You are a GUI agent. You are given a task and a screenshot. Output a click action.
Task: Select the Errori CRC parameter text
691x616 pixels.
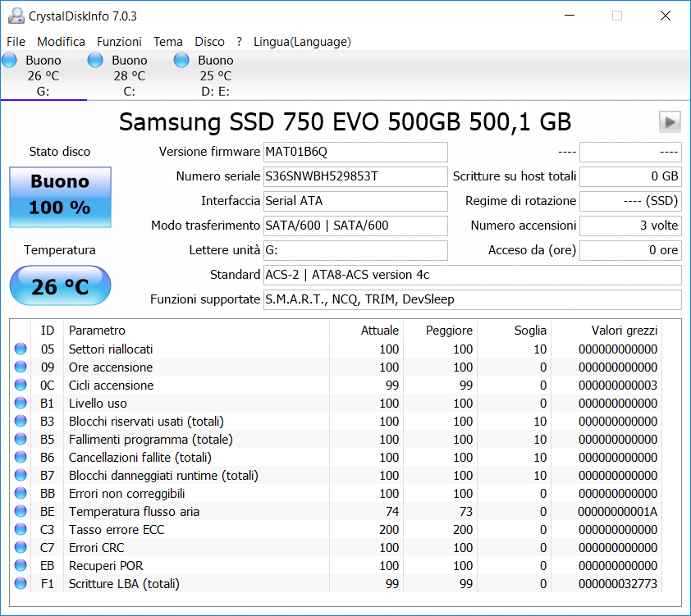coord(97,548)
